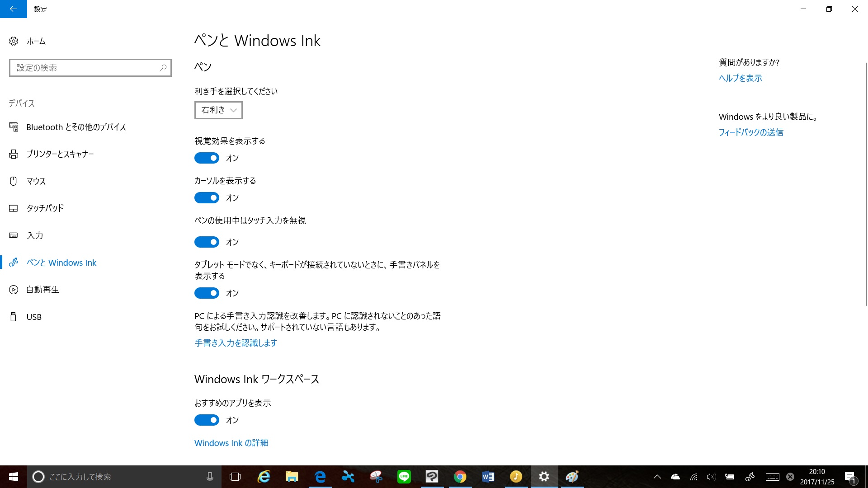Show hidden system tray icons chevron
Image resolution: width=868 pixels, height=488 pixels.
[657, 477]
